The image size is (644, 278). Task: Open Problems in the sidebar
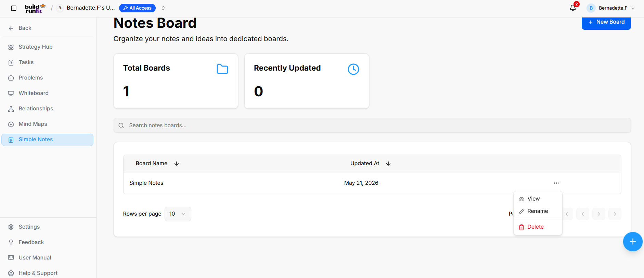[47, 78]
